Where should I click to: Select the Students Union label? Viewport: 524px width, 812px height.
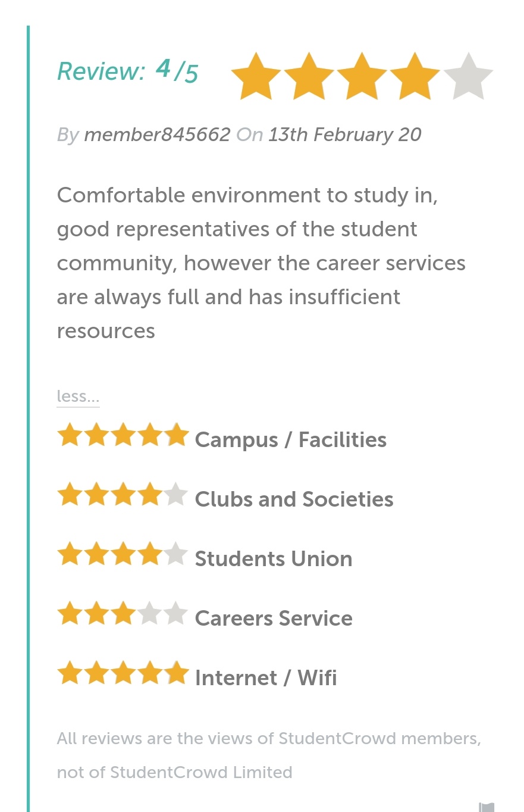pyautogui.click(x=274, y=559)
